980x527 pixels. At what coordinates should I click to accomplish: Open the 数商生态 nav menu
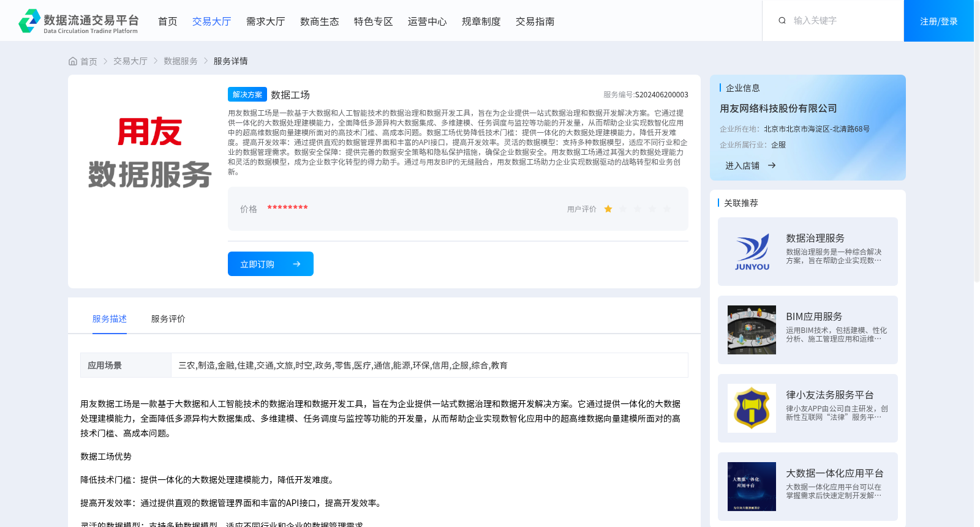320,21
